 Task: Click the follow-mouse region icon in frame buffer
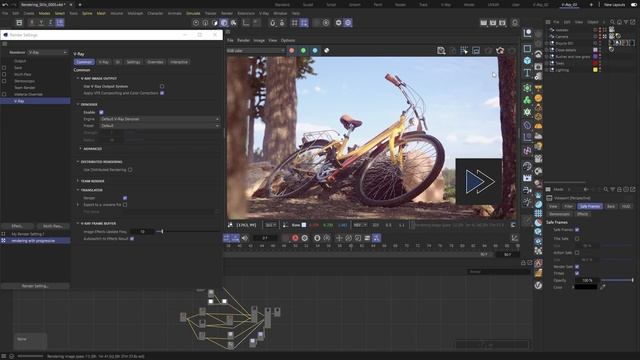pos(464,50)
